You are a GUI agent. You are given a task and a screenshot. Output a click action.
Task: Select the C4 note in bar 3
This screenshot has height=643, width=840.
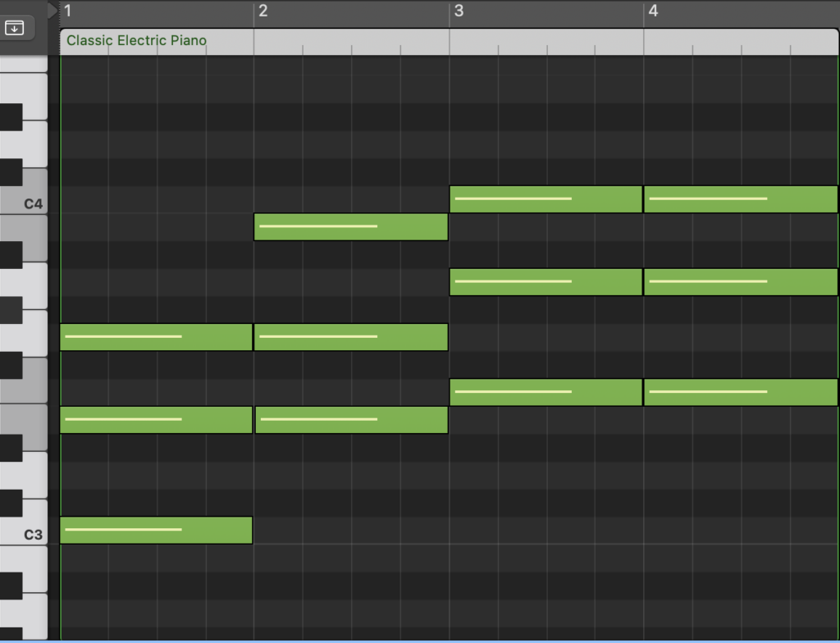pos(546,199)
